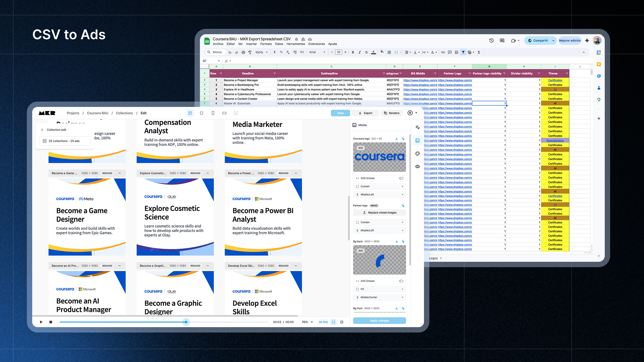Click redo in the Sheets toolbar
This screenshot has width=644, height=362.
pyautogui.click(x=236, y=52)
